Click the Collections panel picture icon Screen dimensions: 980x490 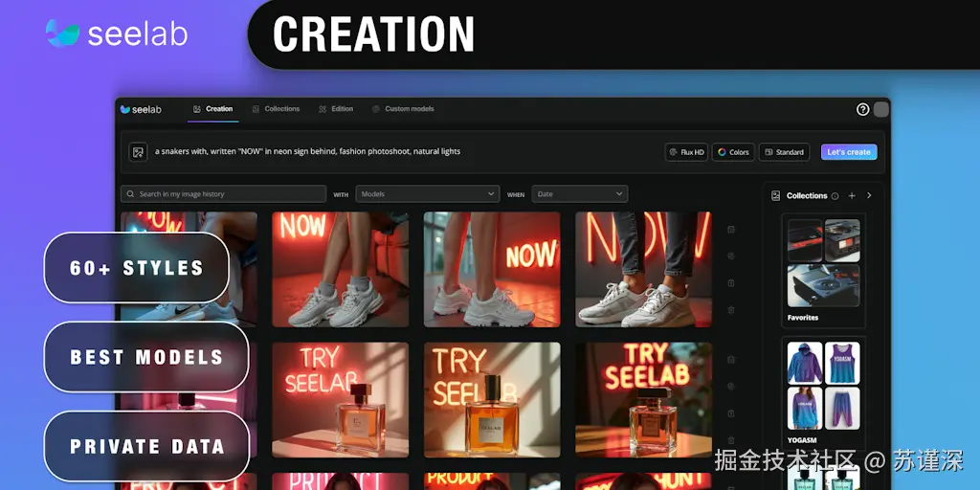tap(775, 195)
